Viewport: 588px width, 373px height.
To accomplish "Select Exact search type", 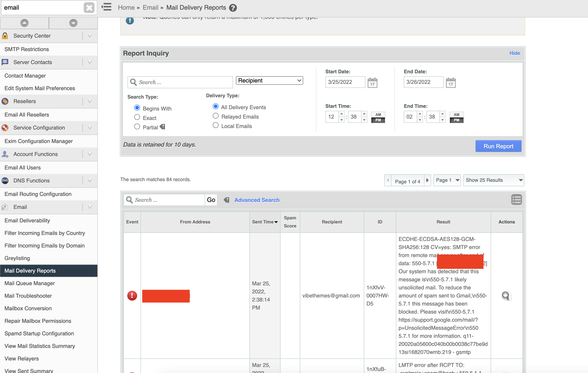I will pyautogui.click(x=137, y=117).
